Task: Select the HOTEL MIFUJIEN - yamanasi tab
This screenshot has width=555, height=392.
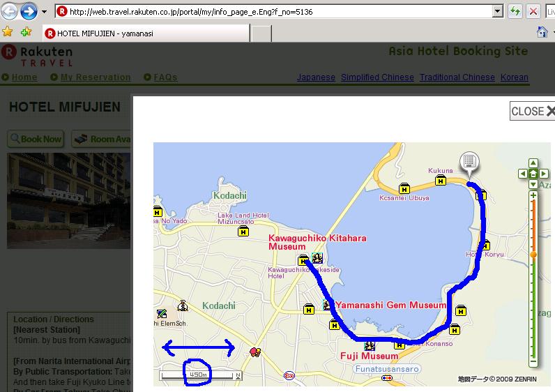Action: point(146,33)
